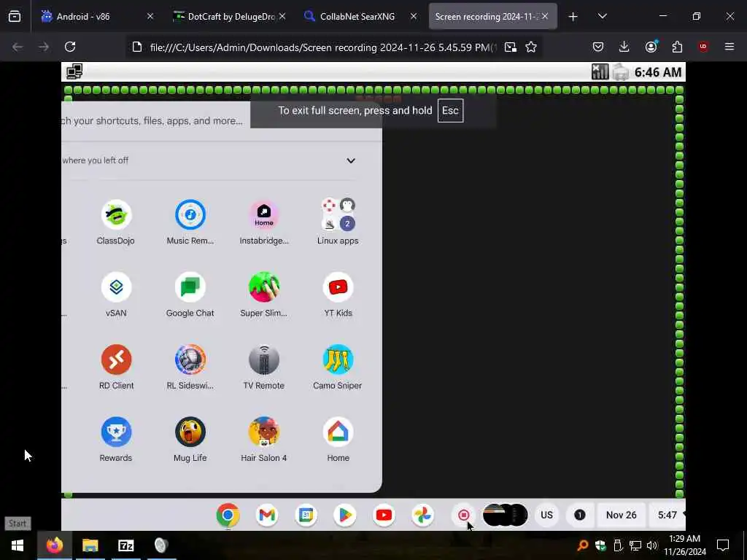Open Firefox downloads panel
The image size is (747, 560).
pyautogui.click(x=624, y=47)
